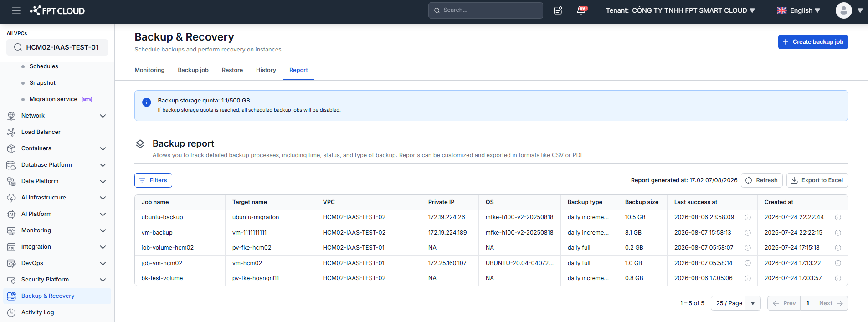Click the Create backup job button
Screen dimensions: 868x322
pyautogui.click(x=813, y=42)
